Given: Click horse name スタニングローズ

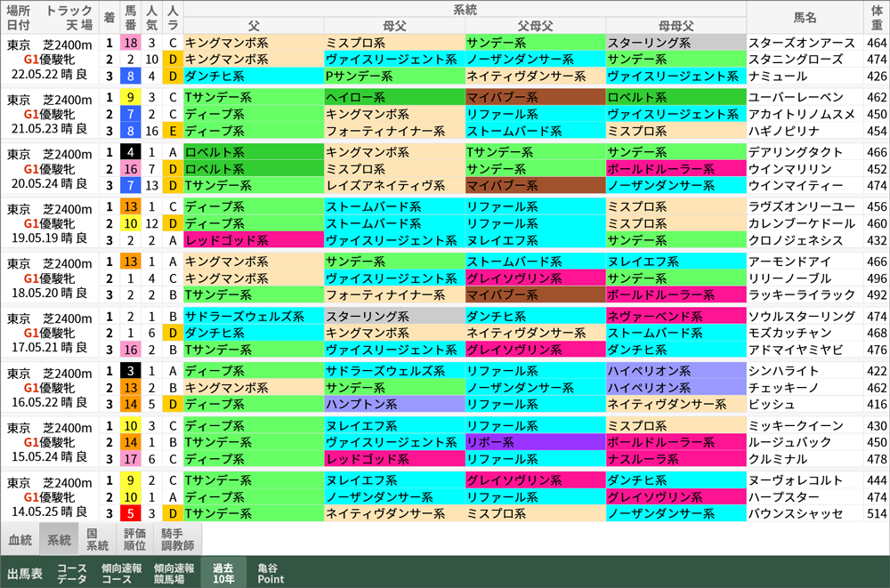Looking at the screenshot, I should [x=796, y=59].
